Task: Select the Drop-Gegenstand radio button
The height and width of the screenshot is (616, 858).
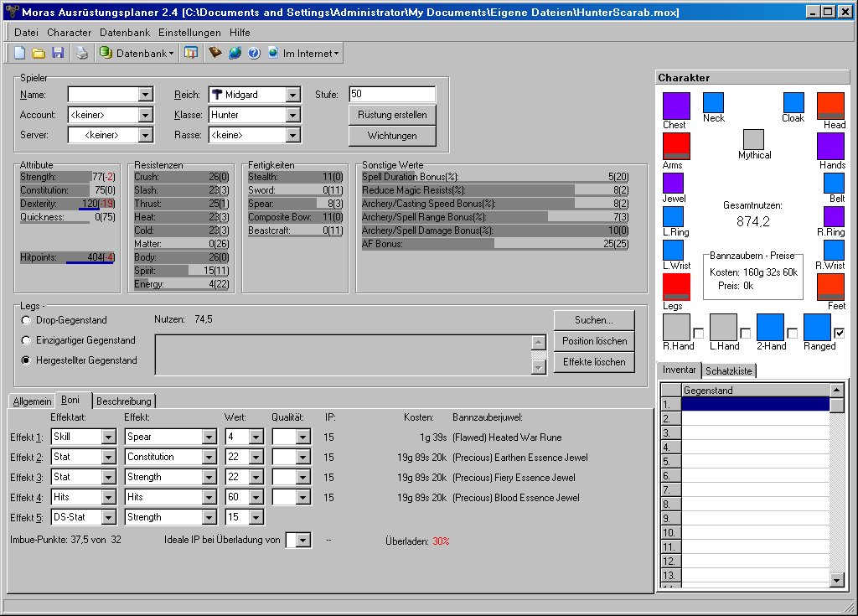Action: 27,320
